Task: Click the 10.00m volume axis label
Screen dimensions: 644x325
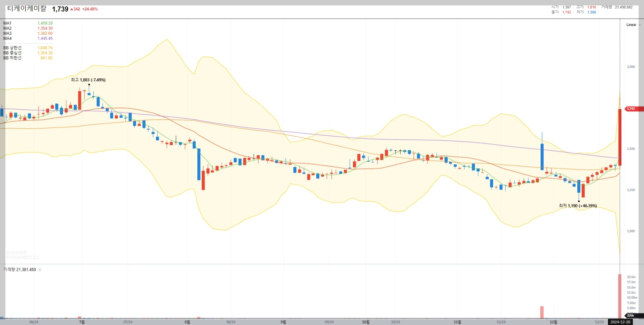Action: coord(632,298)
